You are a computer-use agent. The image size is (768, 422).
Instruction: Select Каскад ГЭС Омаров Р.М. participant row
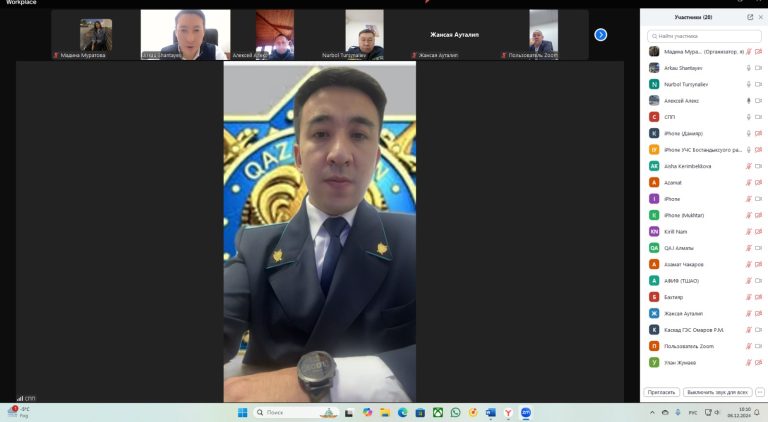[x=704, y=330]
